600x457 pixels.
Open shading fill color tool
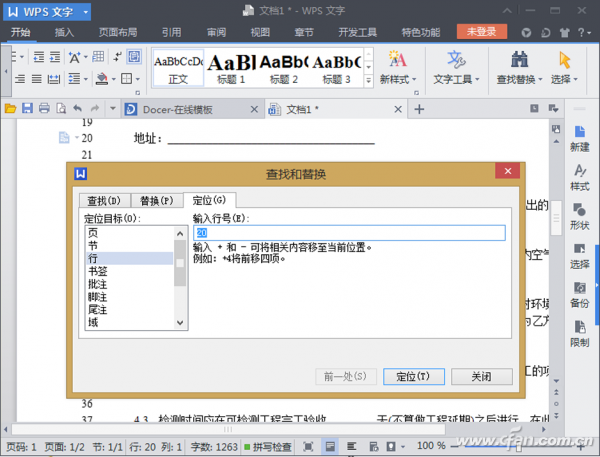[101, 79]
